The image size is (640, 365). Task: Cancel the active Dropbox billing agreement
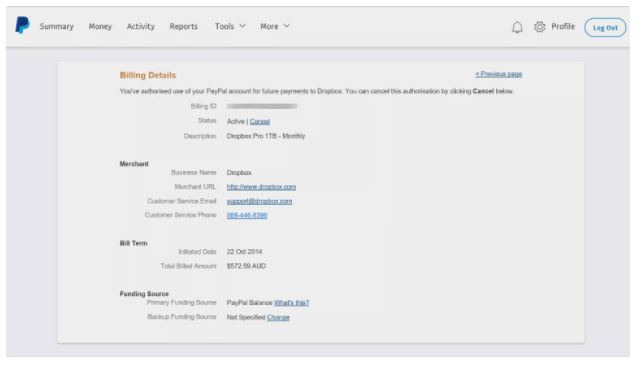260,122
